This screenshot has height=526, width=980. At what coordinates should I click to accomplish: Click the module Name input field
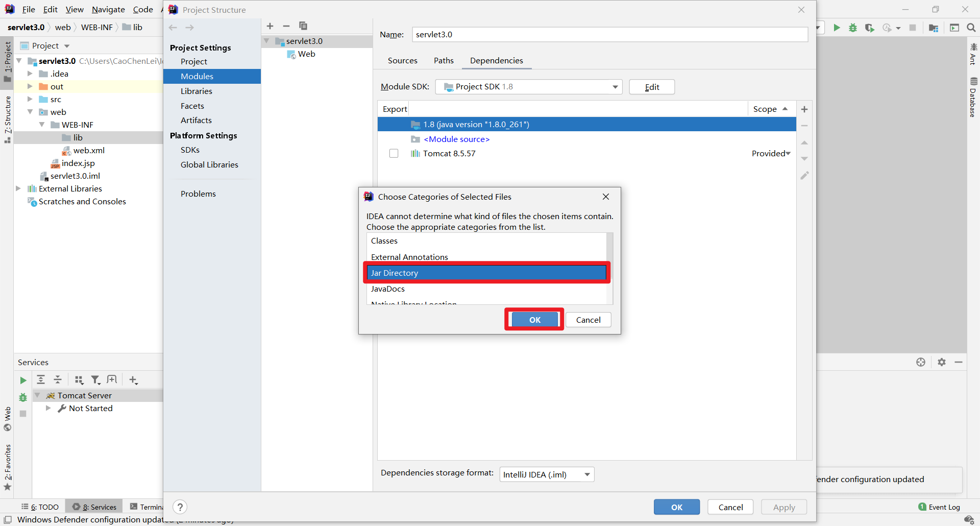click(x=610, y=35)
